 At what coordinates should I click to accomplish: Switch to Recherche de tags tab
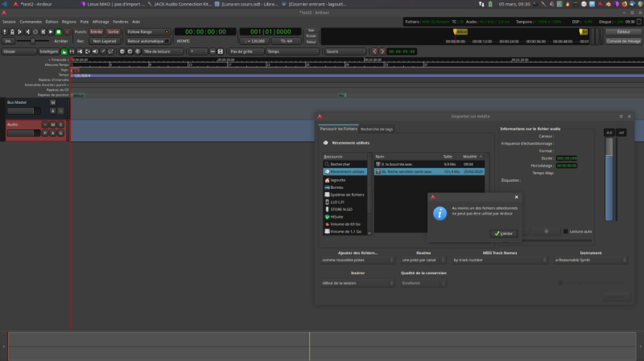click(377, 129)
